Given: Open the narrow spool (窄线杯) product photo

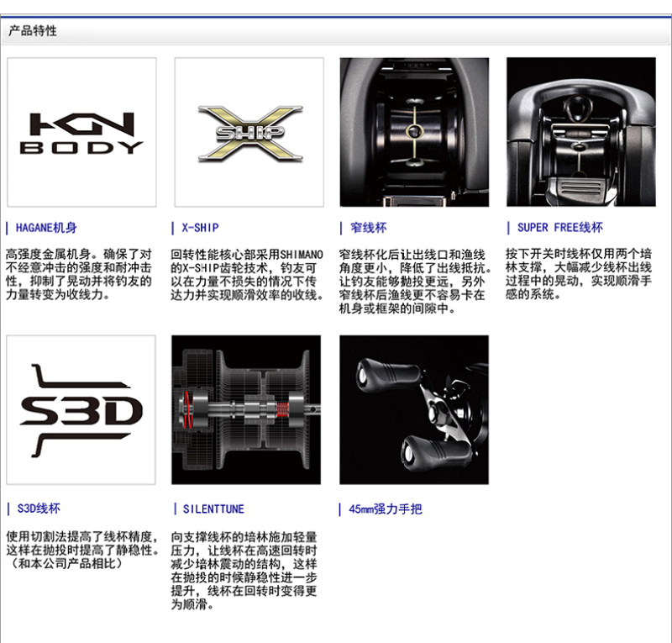Looking at the screenshot, I should (413, 132).
